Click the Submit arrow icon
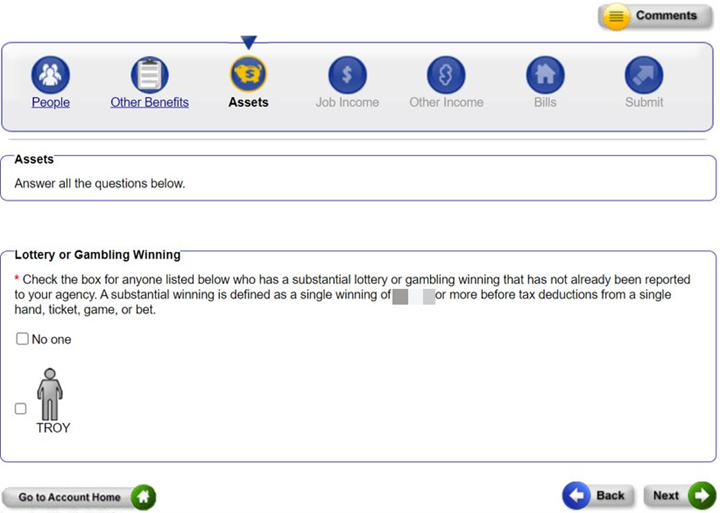This screenshot has width=720, height=513. pos(644,74)
